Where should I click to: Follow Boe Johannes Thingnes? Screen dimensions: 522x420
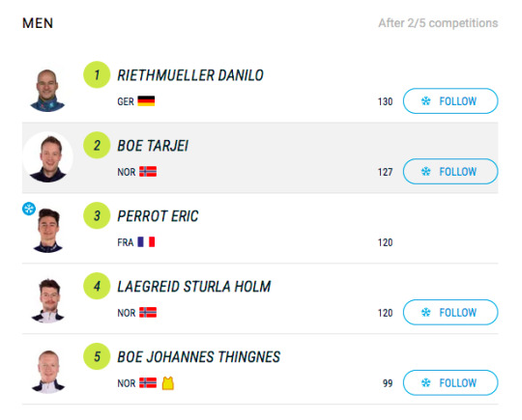click(450, 382)
